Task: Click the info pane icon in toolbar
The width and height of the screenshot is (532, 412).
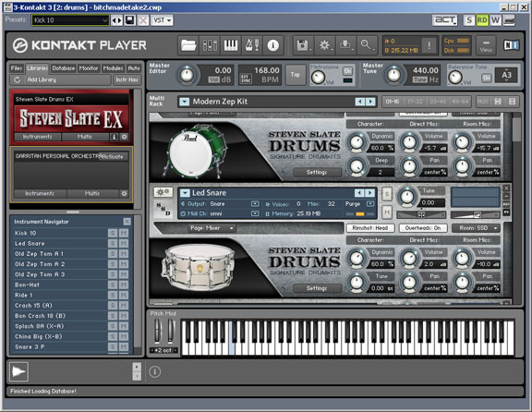Action: [x=272, y=45]
